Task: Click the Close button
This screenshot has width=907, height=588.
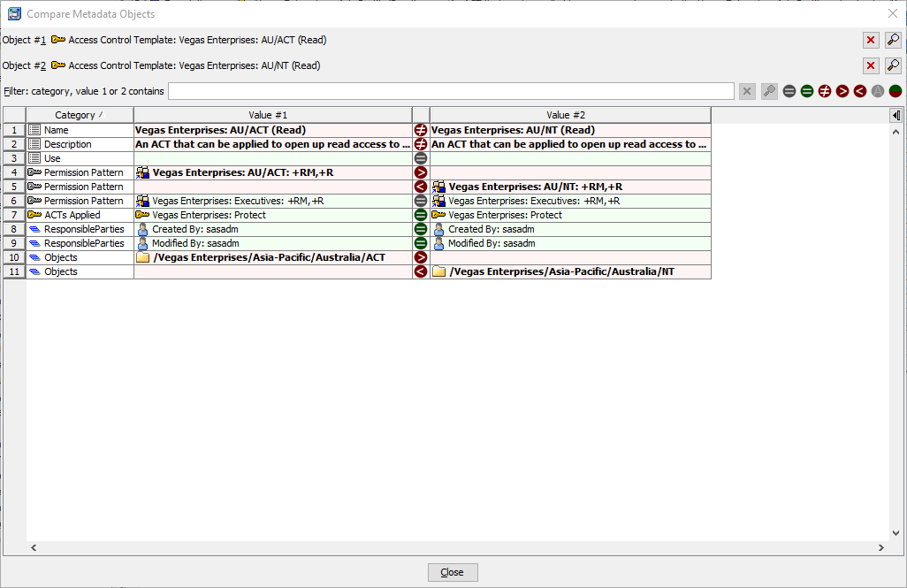Action: 453,572
